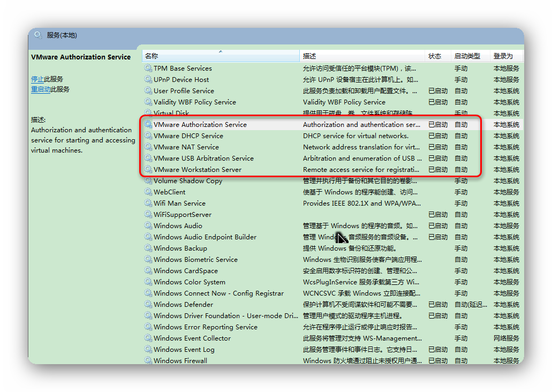Click the 重启动 link to restart service

click(x=41, y=89)
